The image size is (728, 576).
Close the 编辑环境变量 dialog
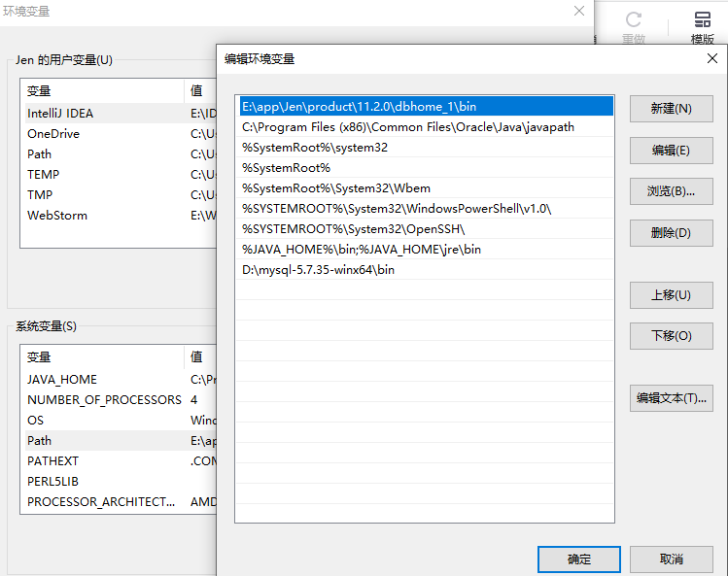[712, 58]
